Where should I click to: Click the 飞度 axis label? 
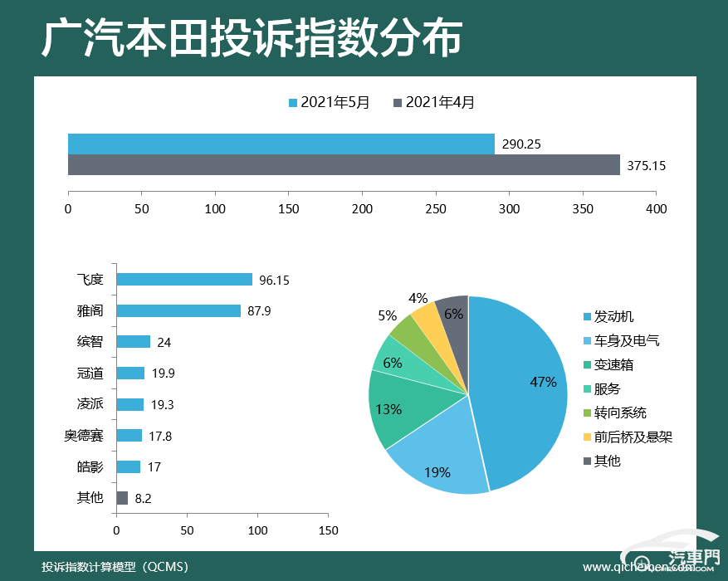coord(90,280)
